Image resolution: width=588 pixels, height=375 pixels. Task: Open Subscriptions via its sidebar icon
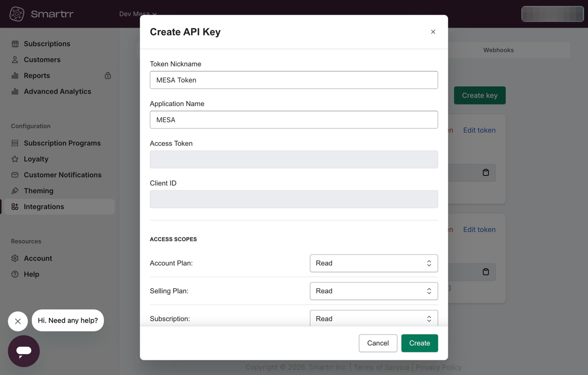15,44
